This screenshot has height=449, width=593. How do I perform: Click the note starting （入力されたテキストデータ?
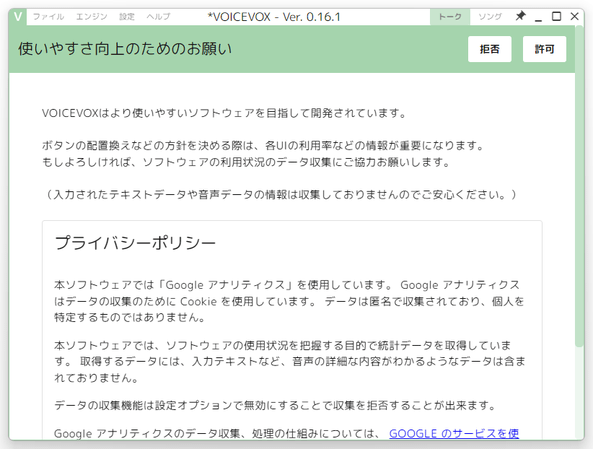click(280, 195)
